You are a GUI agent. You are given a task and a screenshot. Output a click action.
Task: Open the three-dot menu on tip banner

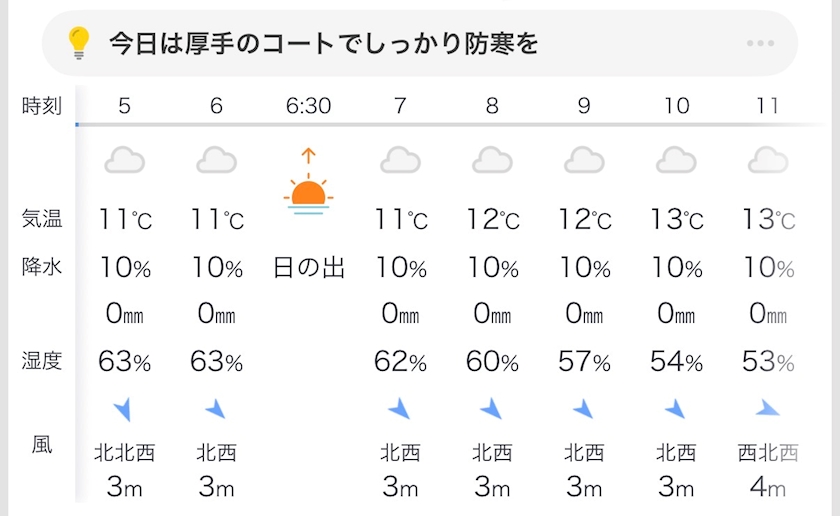[760, 44]
